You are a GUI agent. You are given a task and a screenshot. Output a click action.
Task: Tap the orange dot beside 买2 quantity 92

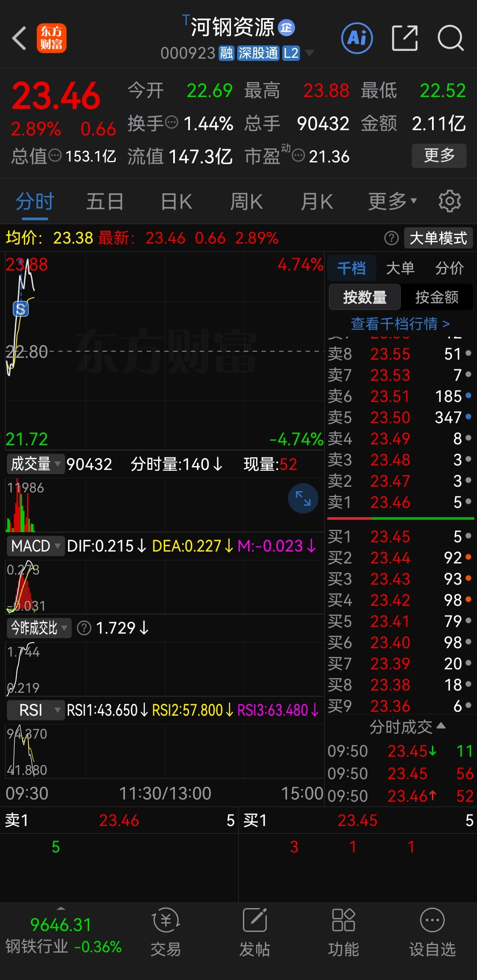[x=468, y=557]
